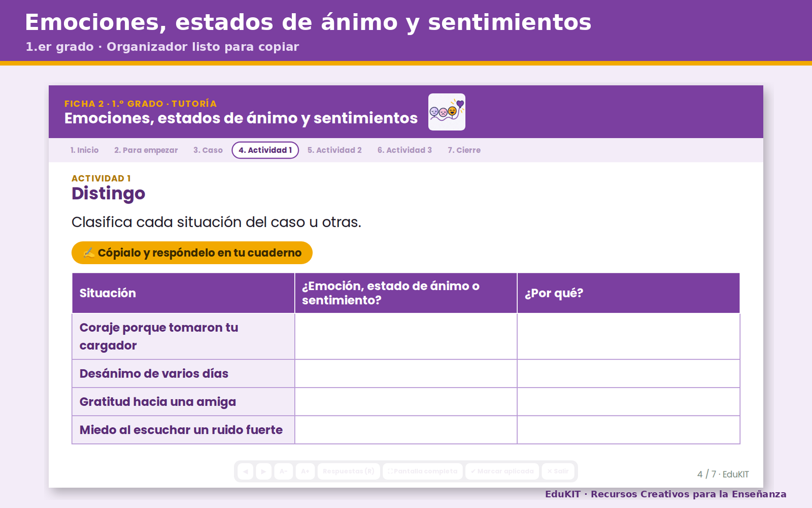Open the 3. Caso tab
Viewport: 812px width, 508px height.
click(x=208, y=150)
